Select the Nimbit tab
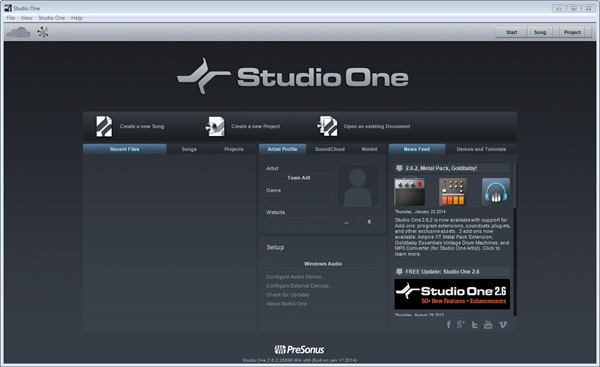600x367 pixels. 369,149
